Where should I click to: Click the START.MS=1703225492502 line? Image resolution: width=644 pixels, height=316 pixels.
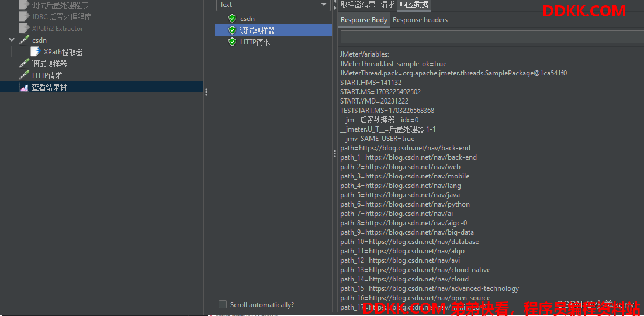pos(380,92)
